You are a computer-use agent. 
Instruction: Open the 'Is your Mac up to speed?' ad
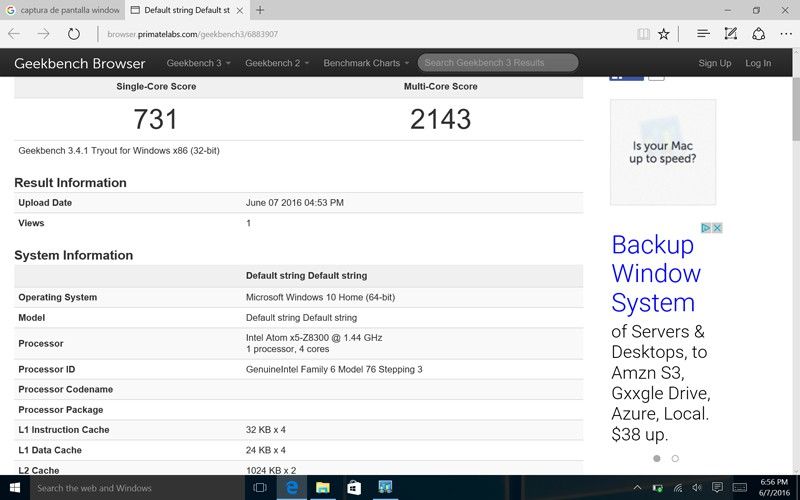pyautogui.click(x=663, y=152)
